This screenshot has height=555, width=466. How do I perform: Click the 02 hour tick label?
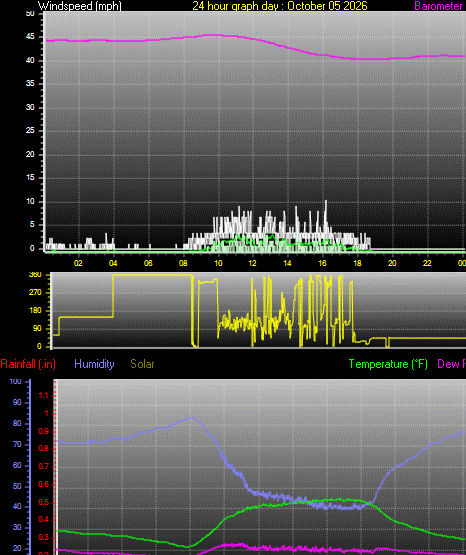78,263
